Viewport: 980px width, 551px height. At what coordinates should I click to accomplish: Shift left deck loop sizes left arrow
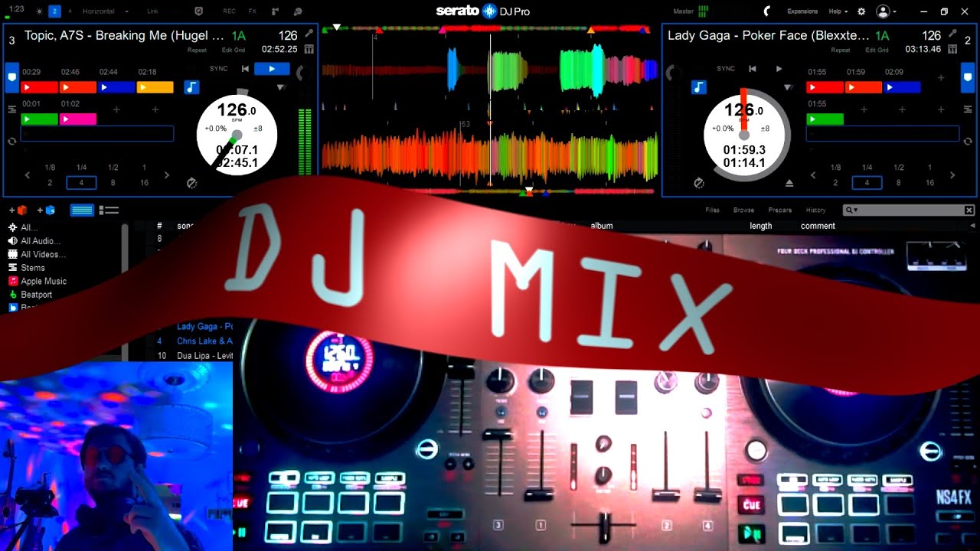click(28, 175)
